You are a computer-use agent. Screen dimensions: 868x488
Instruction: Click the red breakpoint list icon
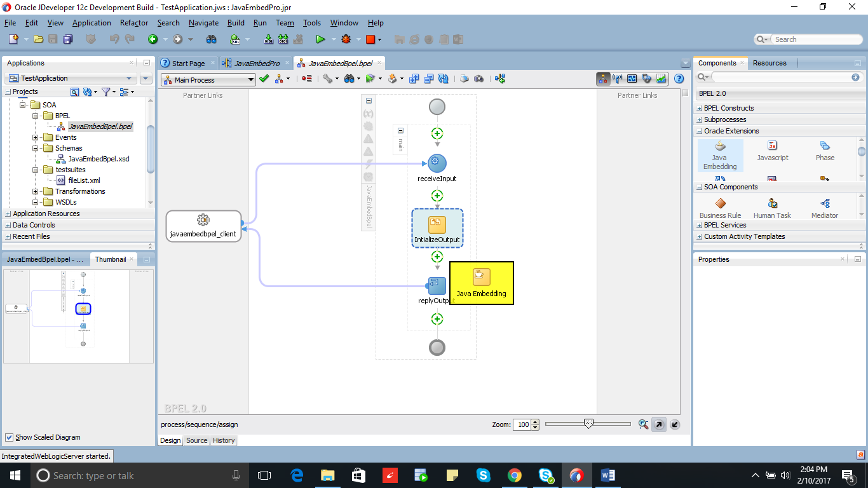click(307, 79)
